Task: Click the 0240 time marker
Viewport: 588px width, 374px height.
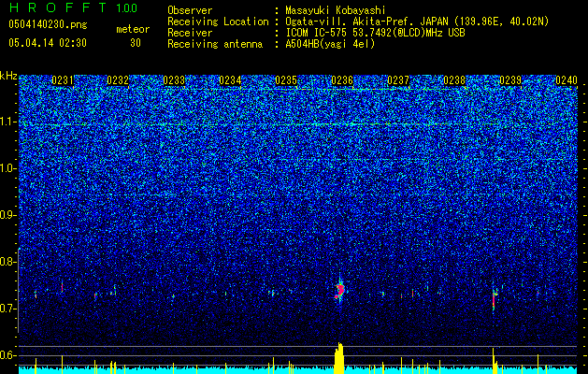Action: pyautogui.click(x=566, y=80)
